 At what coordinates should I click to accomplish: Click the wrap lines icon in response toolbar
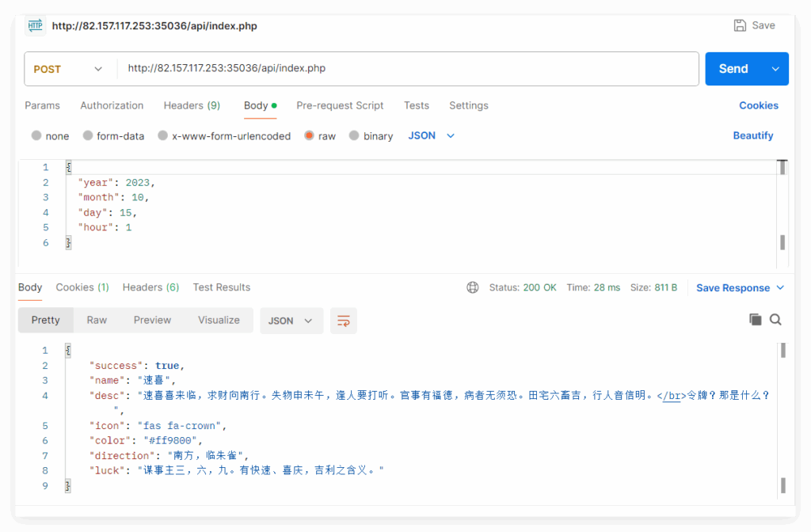tap(344, 321)
